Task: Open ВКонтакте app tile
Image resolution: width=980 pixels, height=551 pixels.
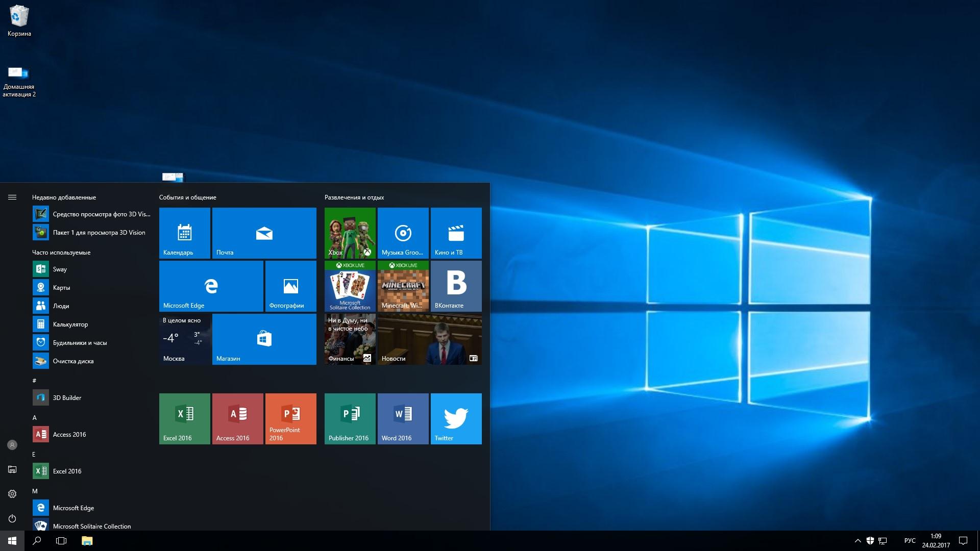Action: point(456,286)
